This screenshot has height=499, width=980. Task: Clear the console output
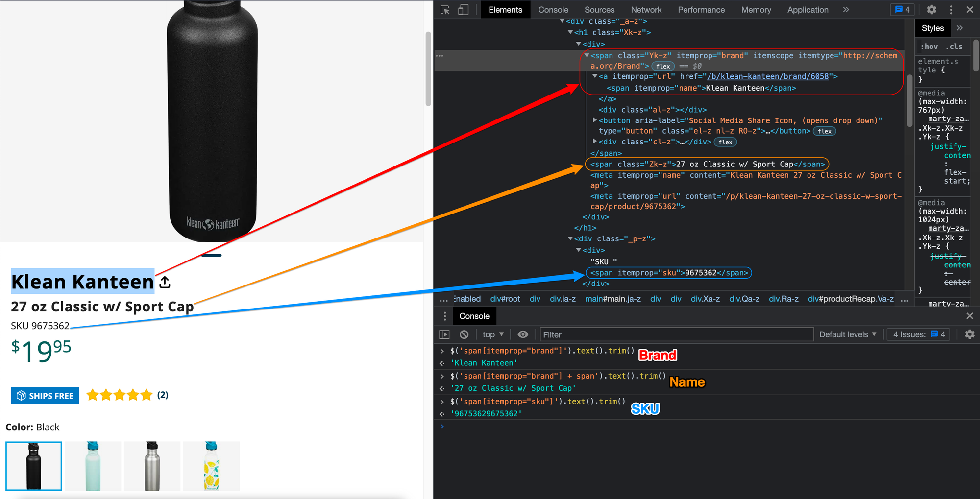click(x=464, y=334)
